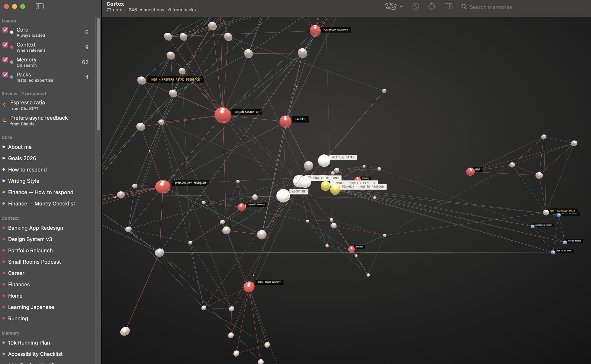Toggle the sidebar panel icon

[40, 6]
